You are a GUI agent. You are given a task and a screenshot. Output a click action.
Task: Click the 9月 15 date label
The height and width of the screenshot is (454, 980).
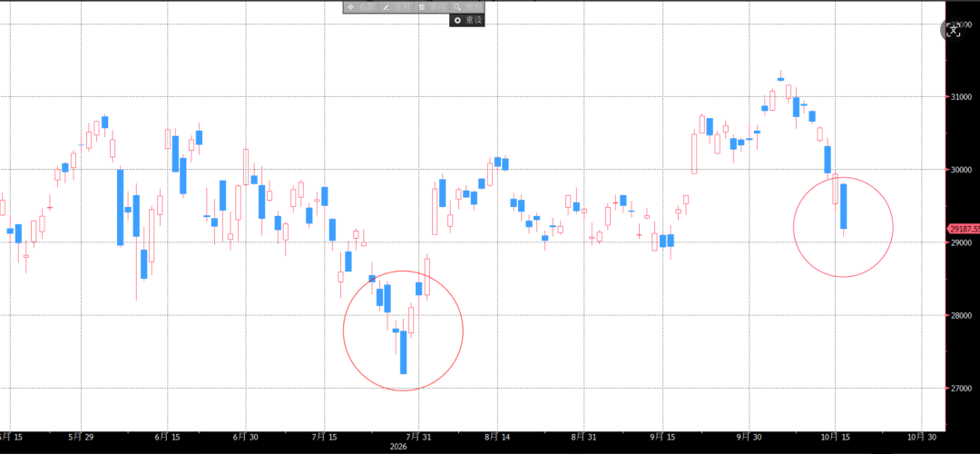pyautogui.click(x=661, y=437)
